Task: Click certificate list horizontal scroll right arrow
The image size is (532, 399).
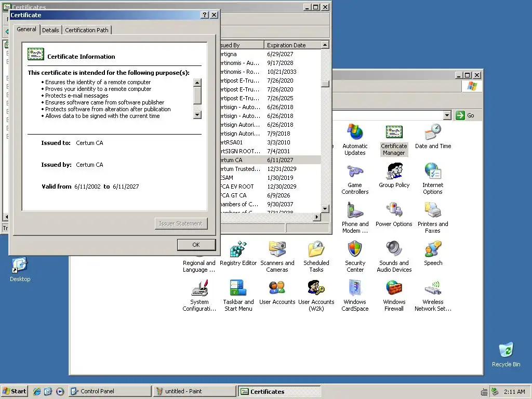Action: click(317, 217)
